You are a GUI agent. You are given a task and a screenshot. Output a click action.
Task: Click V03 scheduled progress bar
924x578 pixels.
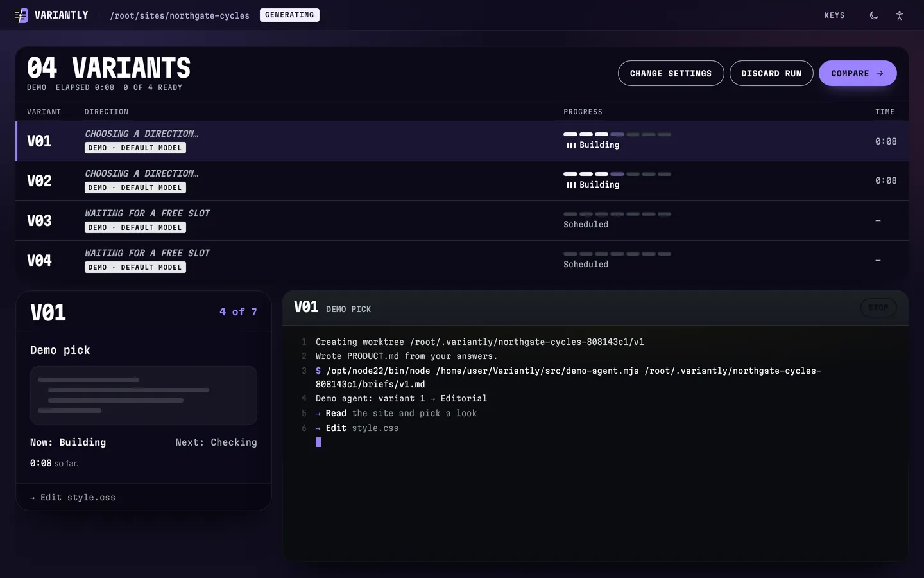617,214
